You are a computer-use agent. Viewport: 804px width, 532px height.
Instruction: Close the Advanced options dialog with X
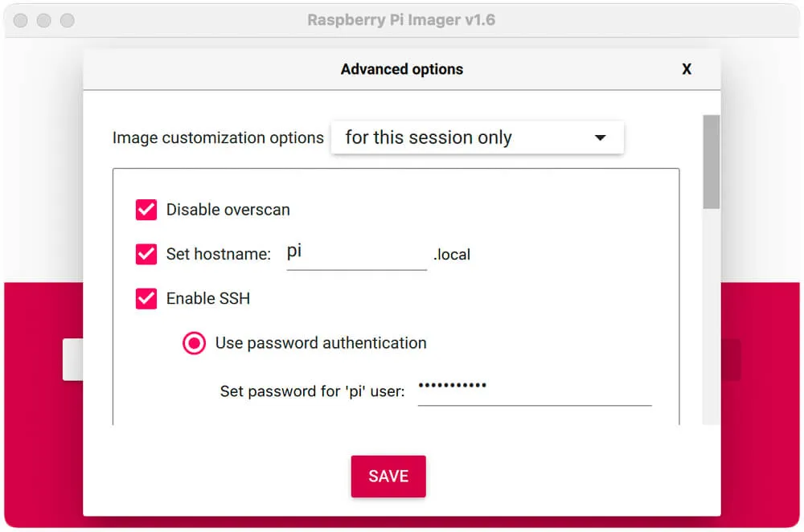tap(687, 69)
